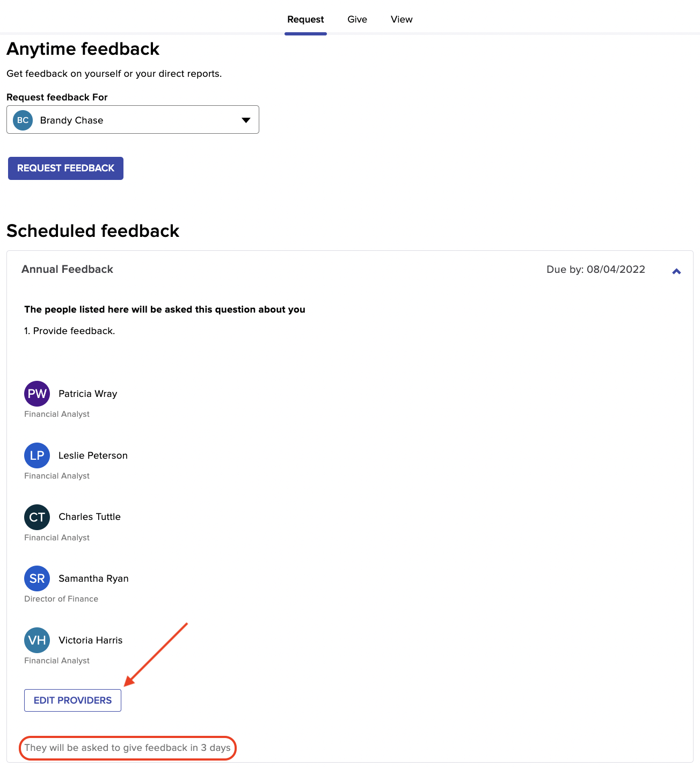The width and height of the screenshot is (700, 767).
Task: Click the Anytime feedback heading
Action: click(83, 49)
